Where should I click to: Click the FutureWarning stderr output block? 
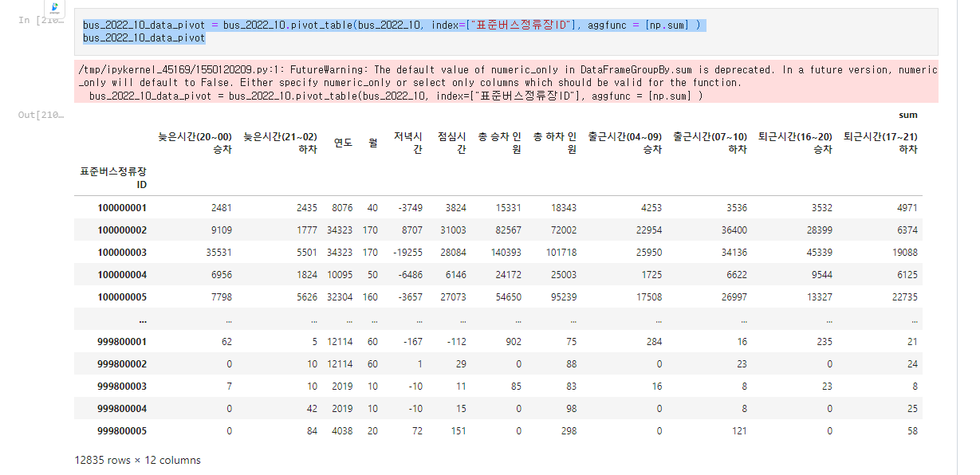pos(506,82)
